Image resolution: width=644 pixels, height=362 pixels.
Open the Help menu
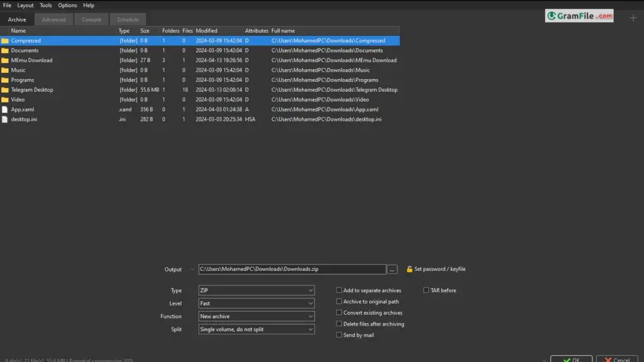[89, 5]
